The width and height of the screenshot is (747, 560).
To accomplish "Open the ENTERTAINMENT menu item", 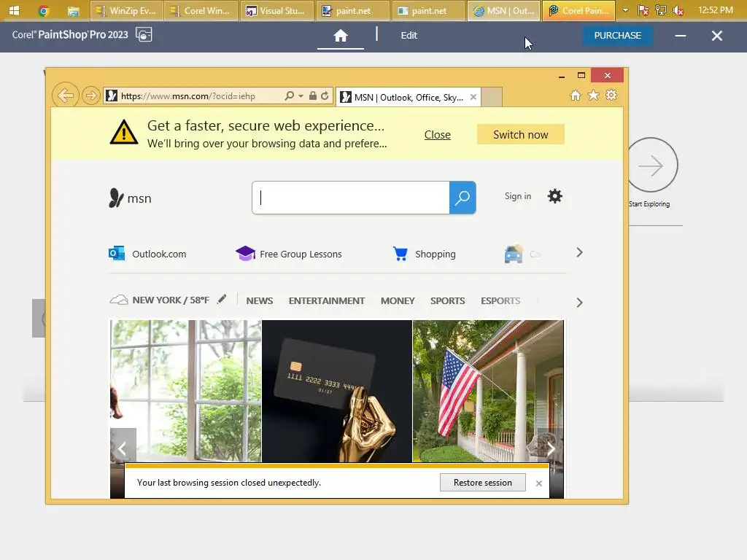I will click(326, 301).
